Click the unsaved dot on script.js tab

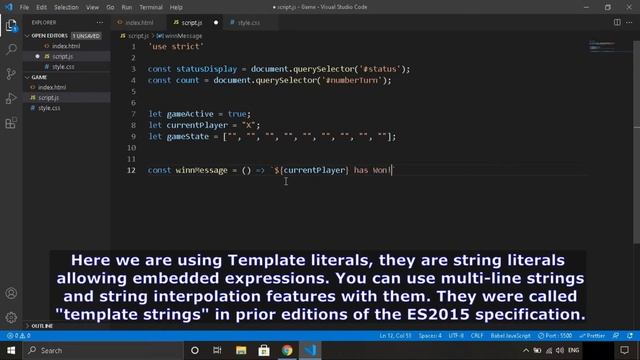pos(216,22)
